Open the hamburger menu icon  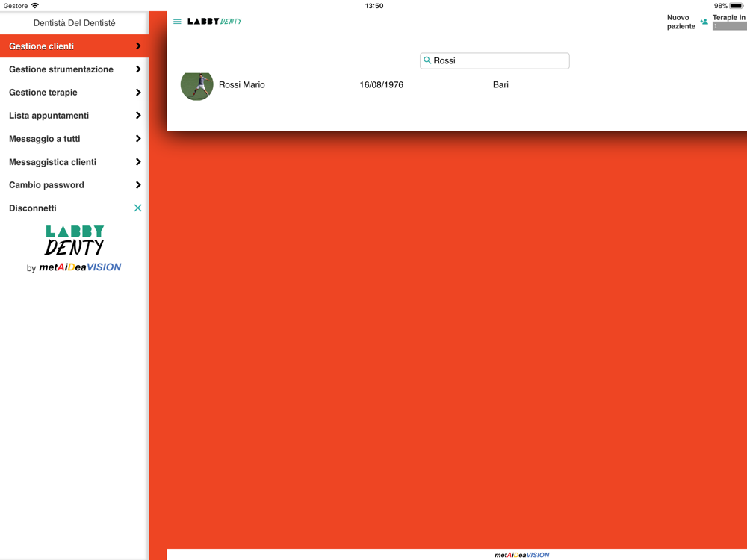click(177, 22)
